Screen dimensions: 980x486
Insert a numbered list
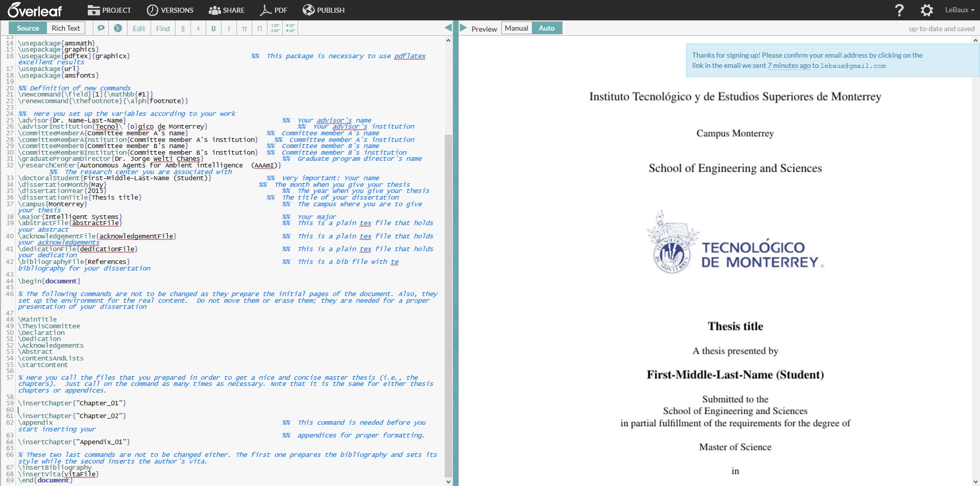(275, 29)
